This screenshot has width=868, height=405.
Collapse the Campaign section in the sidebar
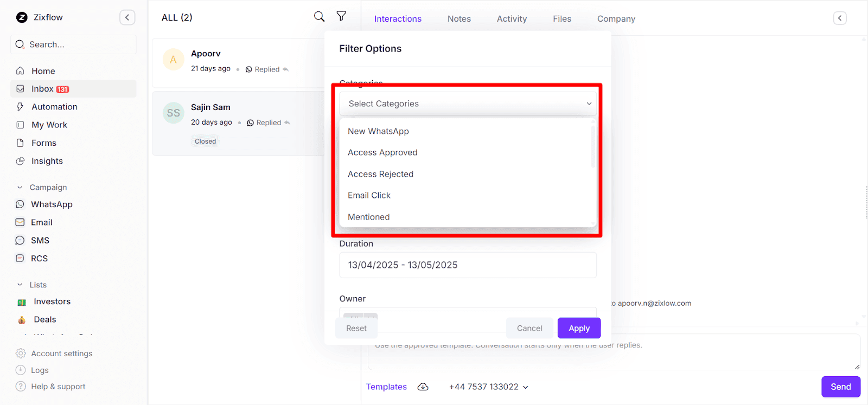(20, 188)
